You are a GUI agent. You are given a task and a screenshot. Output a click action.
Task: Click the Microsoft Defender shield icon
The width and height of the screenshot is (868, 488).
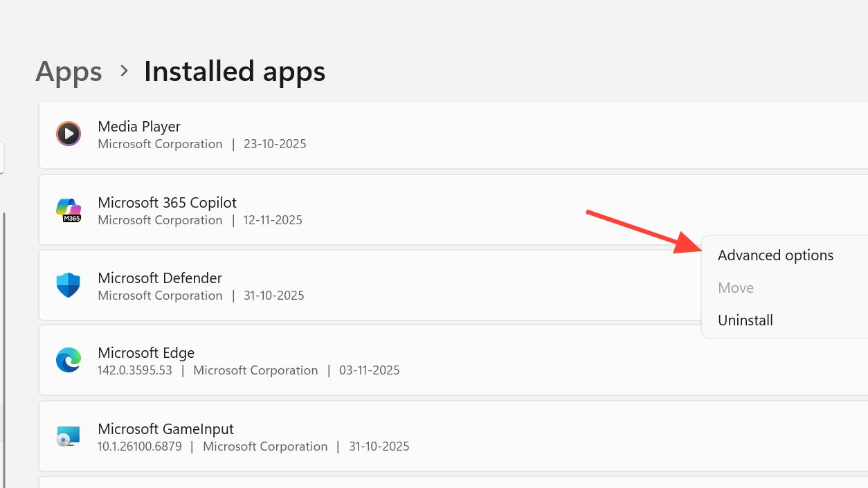click(x=69, y=285)
